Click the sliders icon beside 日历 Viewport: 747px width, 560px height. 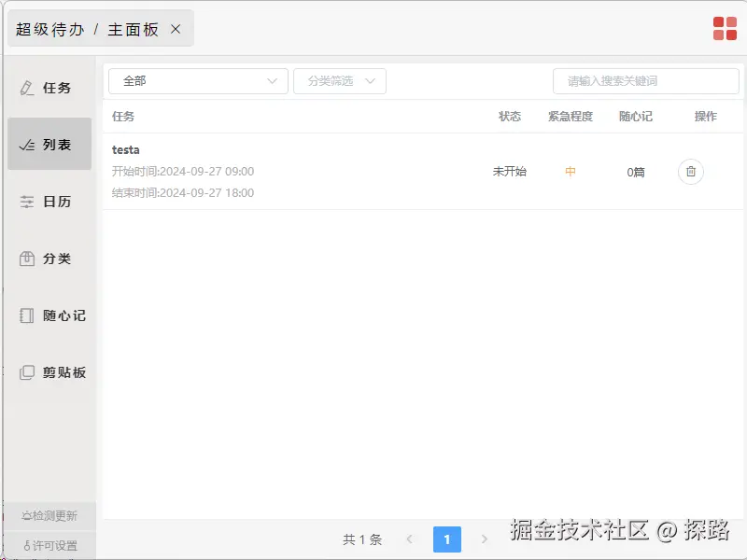coord(27,202)
